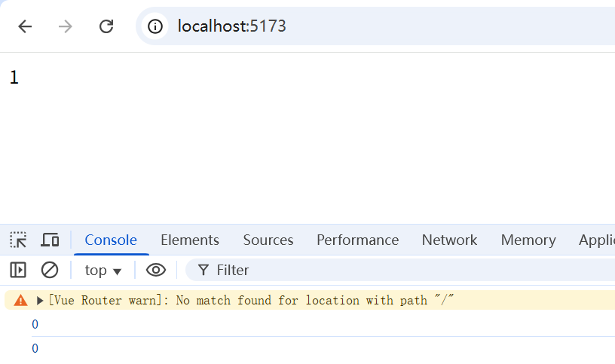Expand the Vue Router warning message
The height and width of the screenshot is (364, 615).
coord(40,301)
